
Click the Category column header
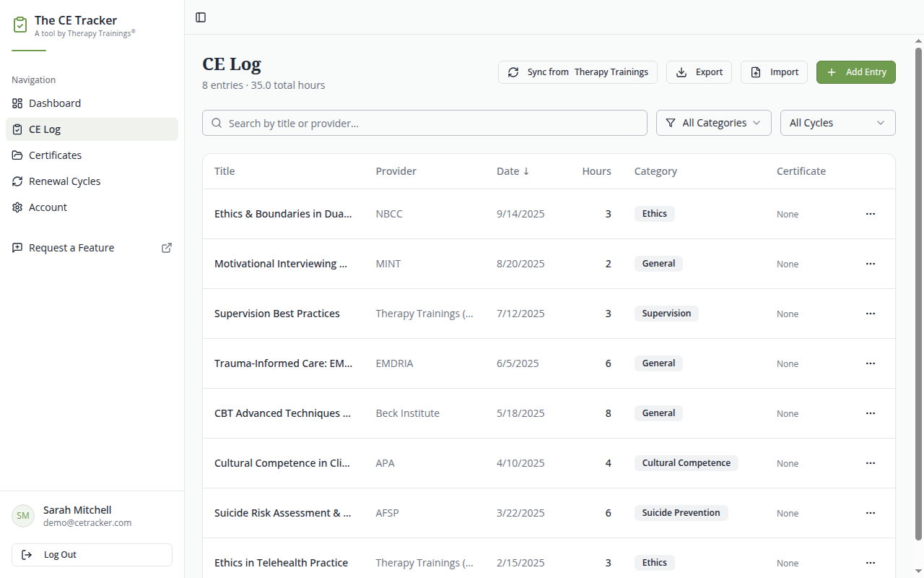coord(655,171)
